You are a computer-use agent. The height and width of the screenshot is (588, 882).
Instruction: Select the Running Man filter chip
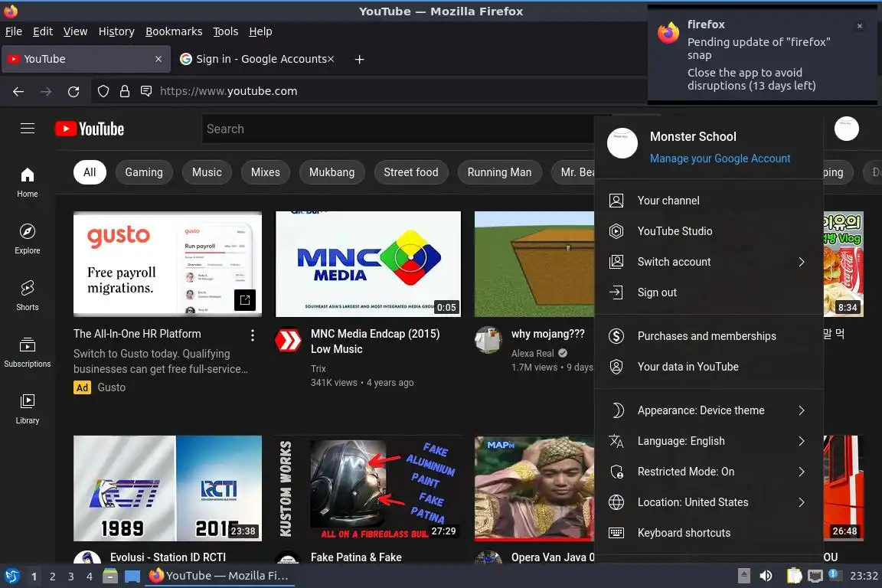tap(499, 172)
